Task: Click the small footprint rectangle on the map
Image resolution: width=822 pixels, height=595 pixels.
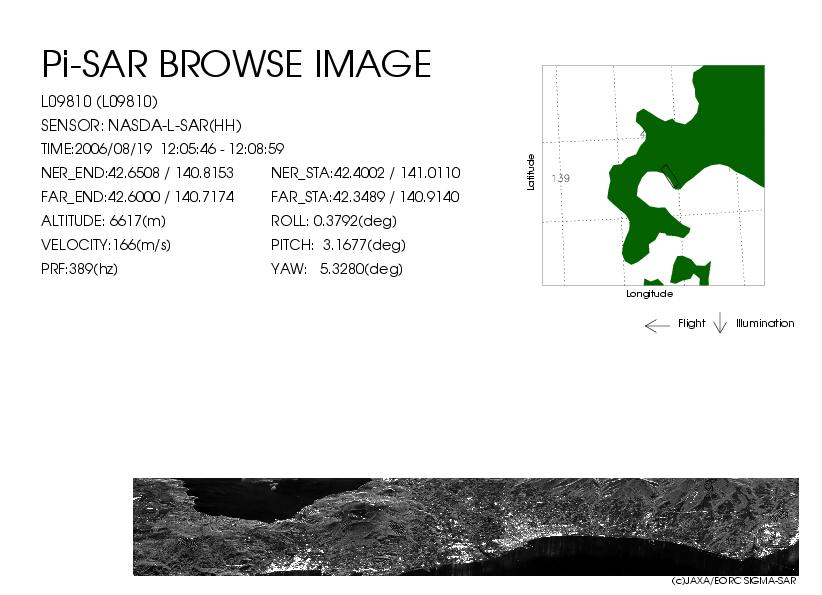Action: (669, 175)
